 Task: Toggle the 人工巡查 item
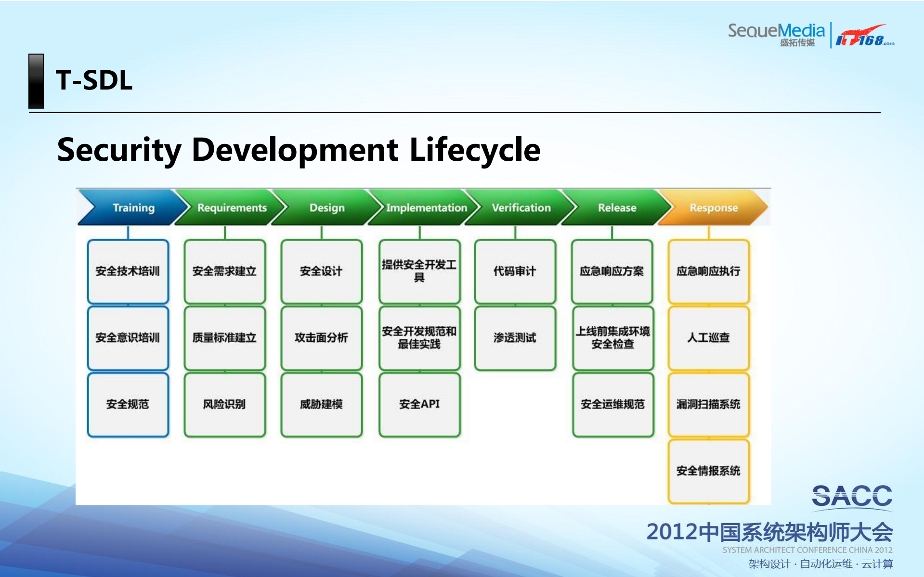pos(708,338)
